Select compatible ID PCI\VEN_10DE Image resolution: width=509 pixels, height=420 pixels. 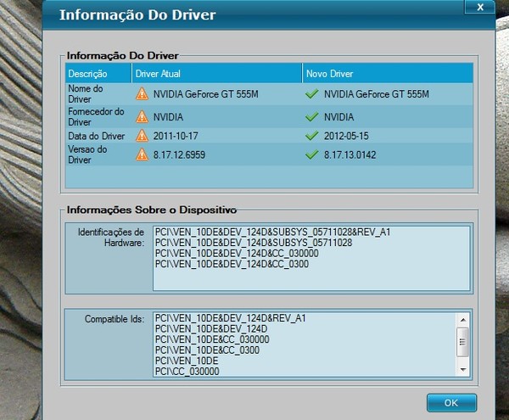187,361
